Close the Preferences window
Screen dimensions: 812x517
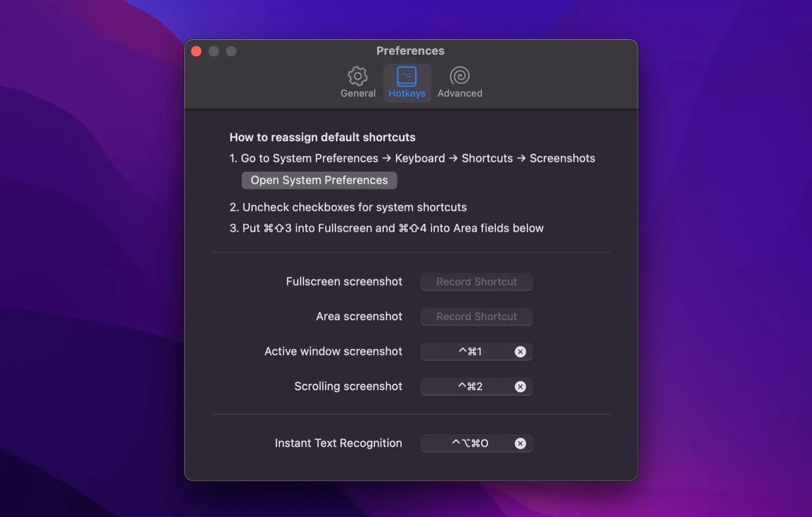coord(196,51)
